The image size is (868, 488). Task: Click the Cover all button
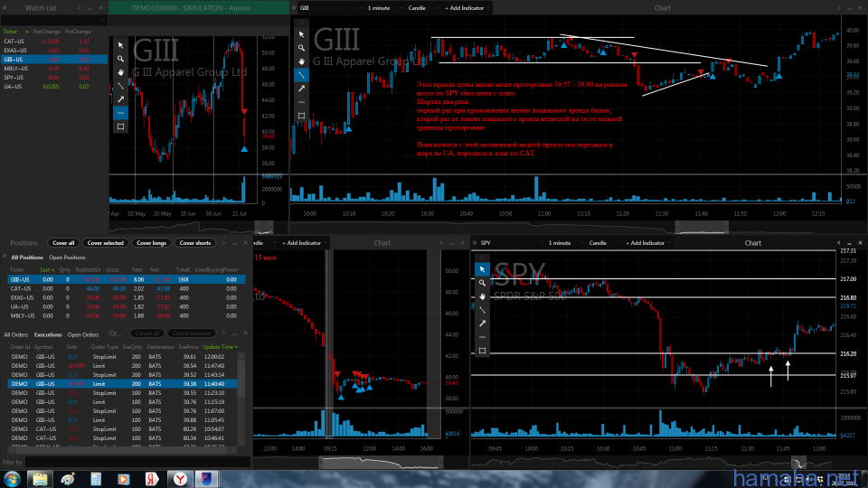click(63, 243)
